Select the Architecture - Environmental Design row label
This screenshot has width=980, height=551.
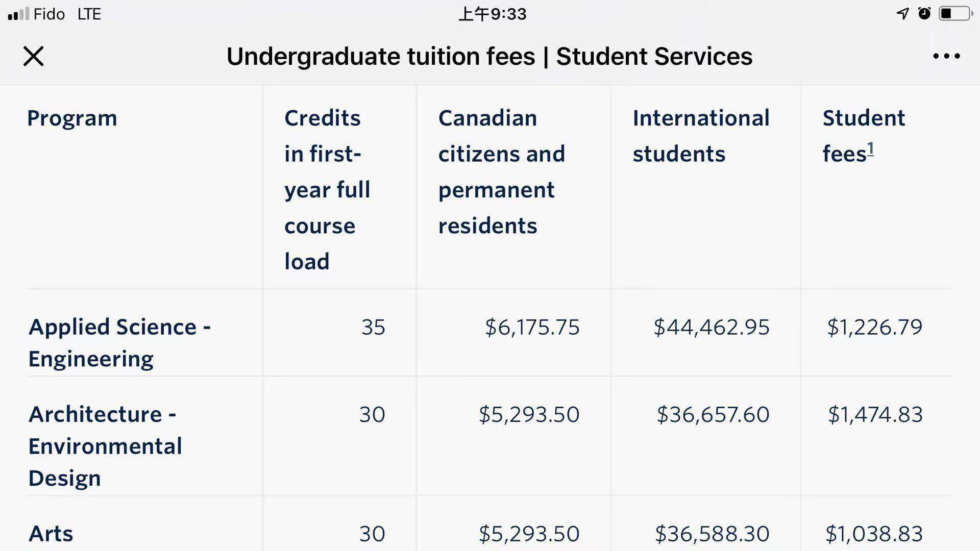point(105,445)
